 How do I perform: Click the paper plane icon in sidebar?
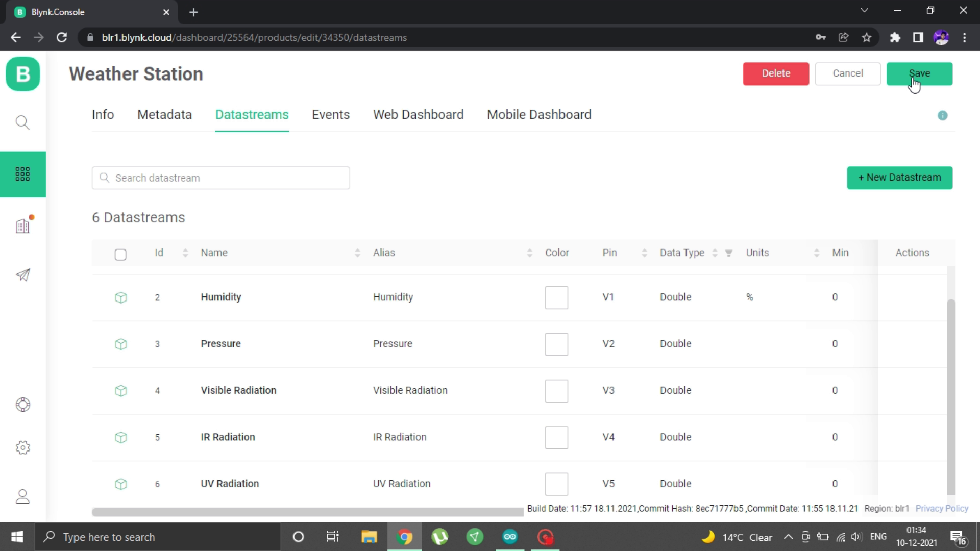tap(23, 275)
